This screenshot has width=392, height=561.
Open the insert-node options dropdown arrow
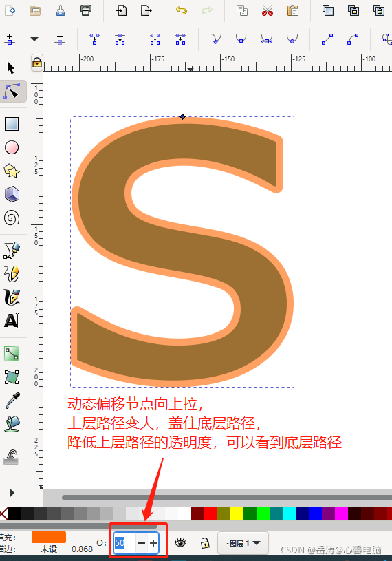34,39
